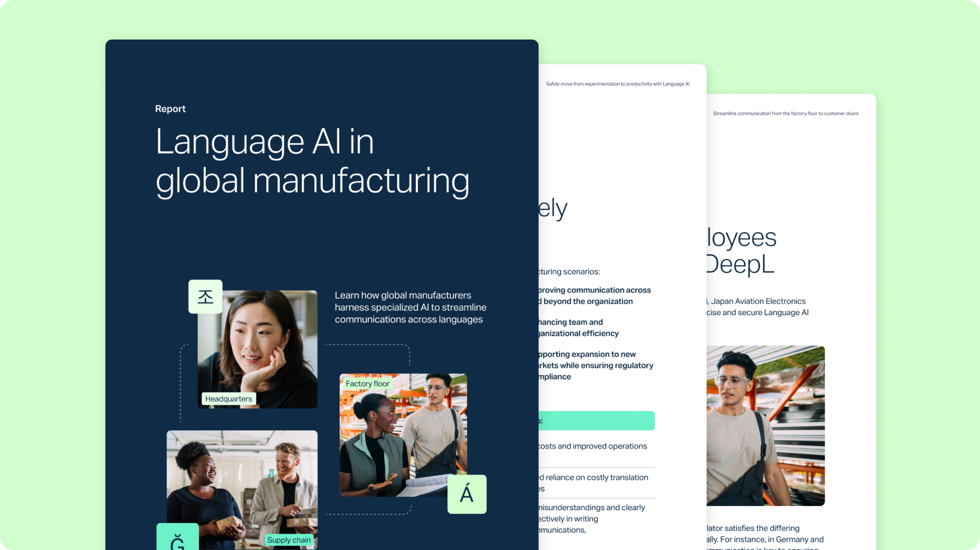Screen dimensions: 980x550
Task: Click the 'Streamline communication from the factory floor' header
Action: pos(785,114)
